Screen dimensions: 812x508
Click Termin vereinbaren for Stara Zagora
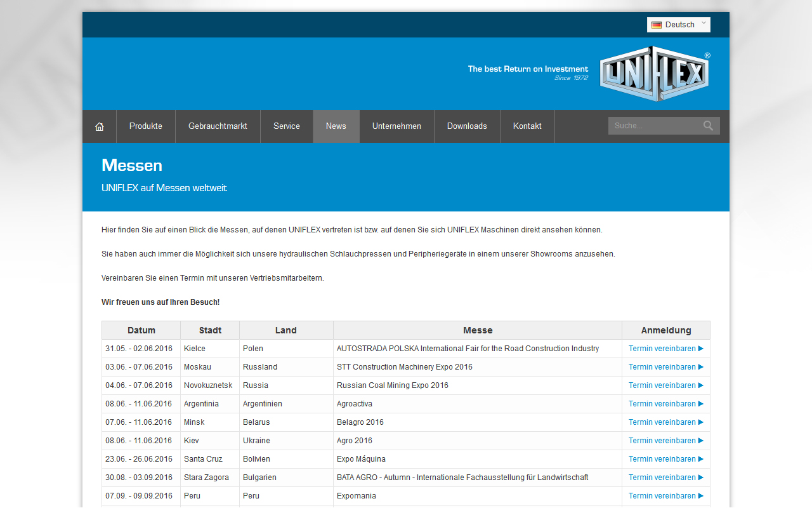pos(666,478)
